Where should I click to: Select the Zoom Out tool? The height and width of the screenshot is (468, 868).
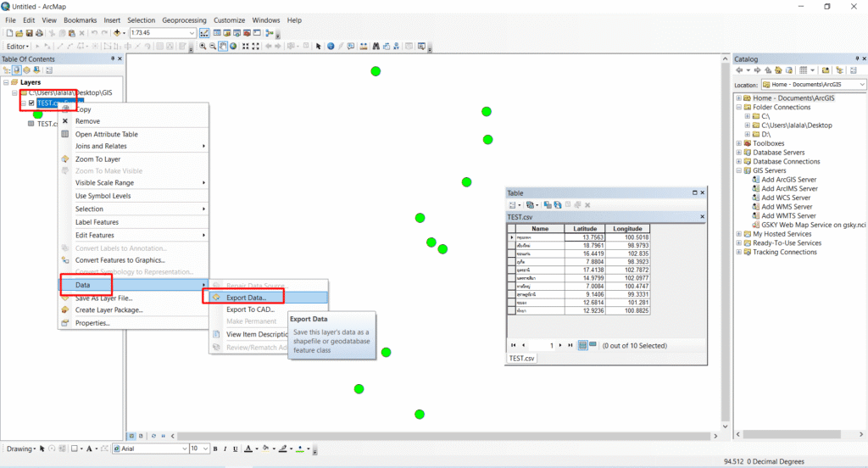[x=213, y=47]
